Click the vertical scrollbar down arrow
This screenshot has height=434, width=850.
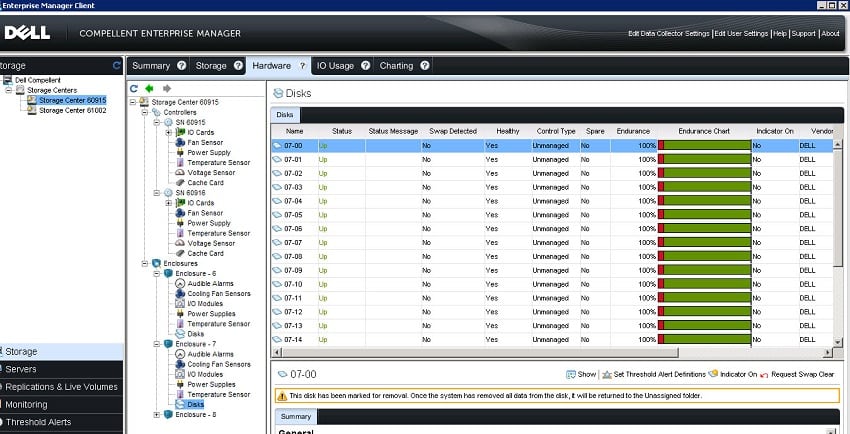pyautogui.click(x=838, y=342)
